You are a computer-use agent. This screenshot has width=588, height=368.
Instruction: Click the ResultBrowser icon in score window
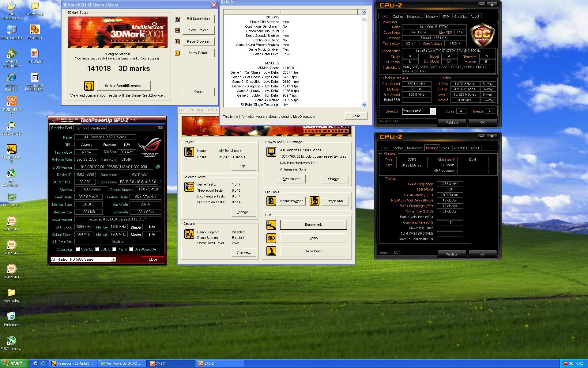point(177,42)
